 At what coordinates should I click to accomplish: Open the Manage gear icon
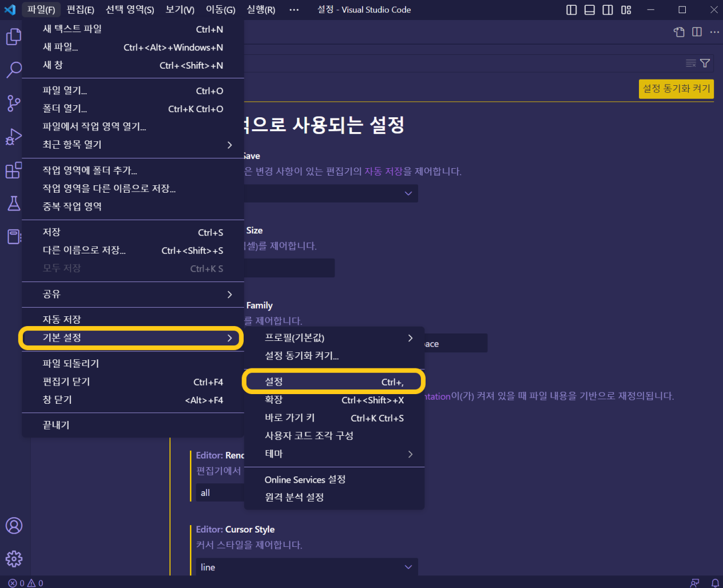coord(14,559)
